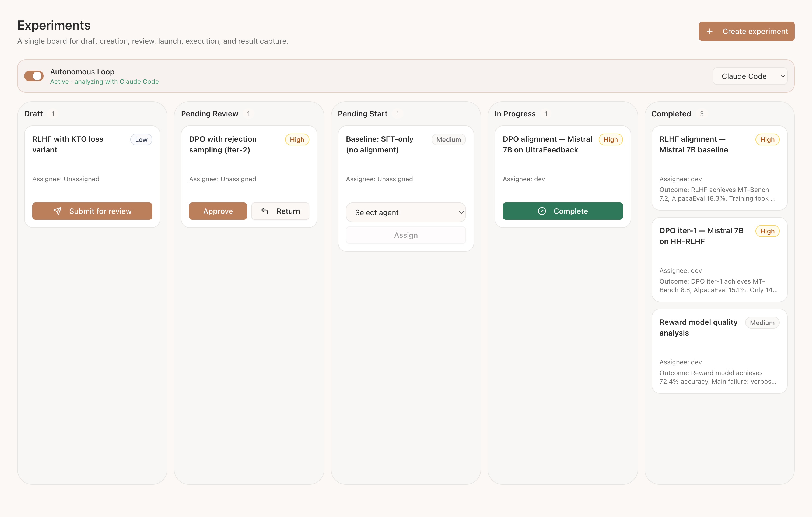Image resolution: width=812 pixels, height=517 pixels.
Task: Click the Low priority badge on RLHF KTO card
Action: 141,139
